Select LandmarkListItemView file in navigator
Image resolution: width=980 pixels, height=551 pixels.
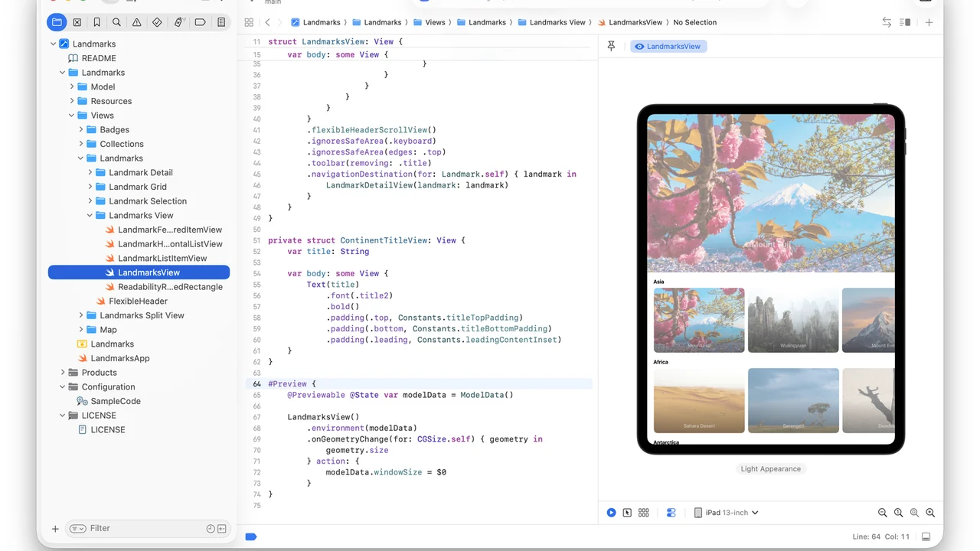click(x=156, y=259)
